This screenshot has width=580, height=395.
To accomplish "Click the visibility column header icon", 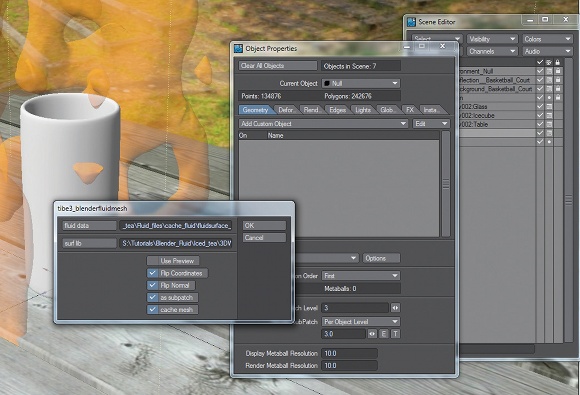I will click(549, 62).
